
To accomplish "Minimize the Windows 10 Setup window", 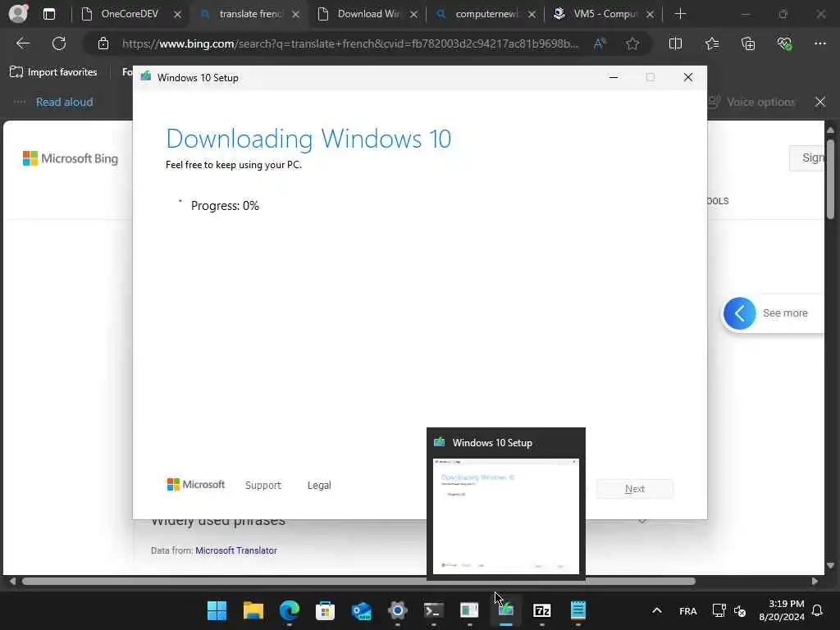I will [x=614, y=78].
